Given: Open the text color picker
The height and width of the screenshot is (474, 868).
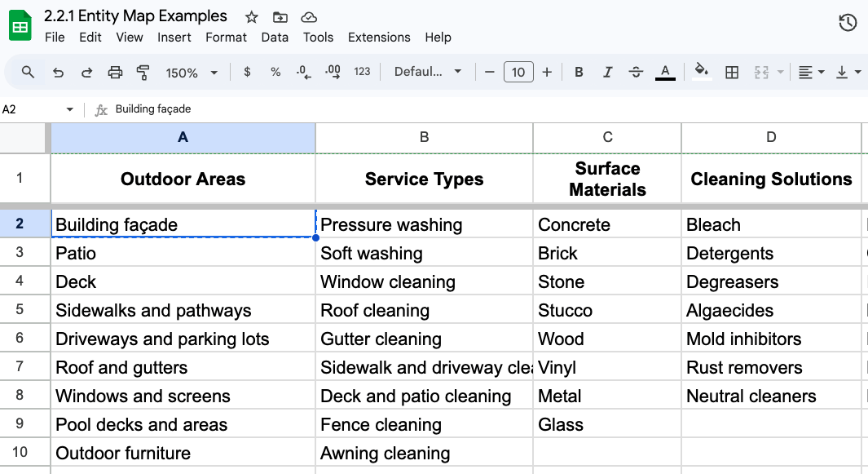Looking at the screenshot, I should 665,72.
